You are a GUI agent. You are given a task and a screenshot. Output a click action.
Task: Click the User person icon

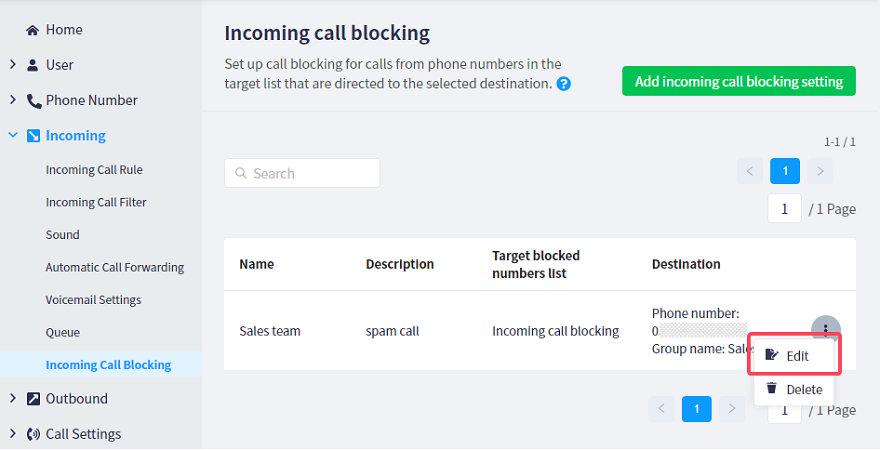click(x=33, y=65)
